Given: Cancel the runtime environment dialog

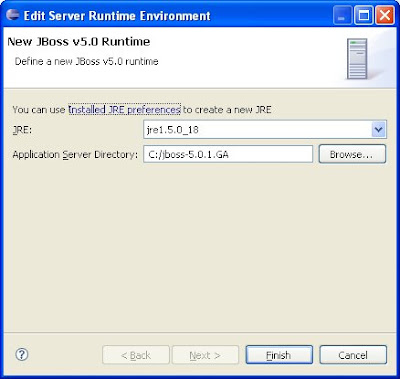Looking at the screenshot, I should tap(353, 355).
